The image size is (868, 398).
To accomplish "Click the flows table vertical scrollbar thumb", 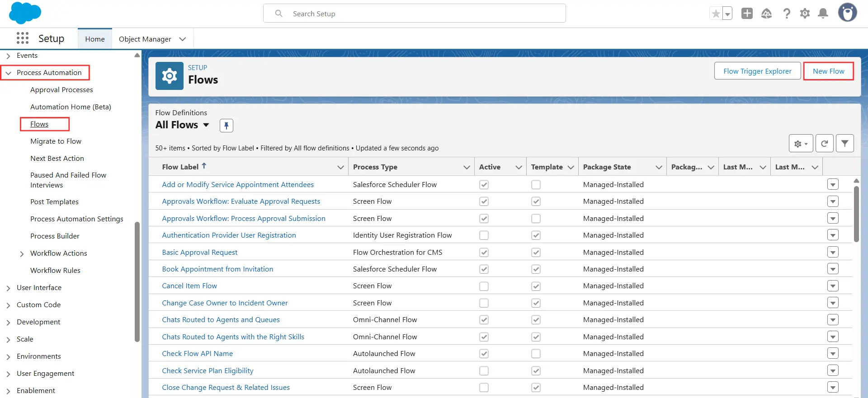I will (x=856, y=214).
